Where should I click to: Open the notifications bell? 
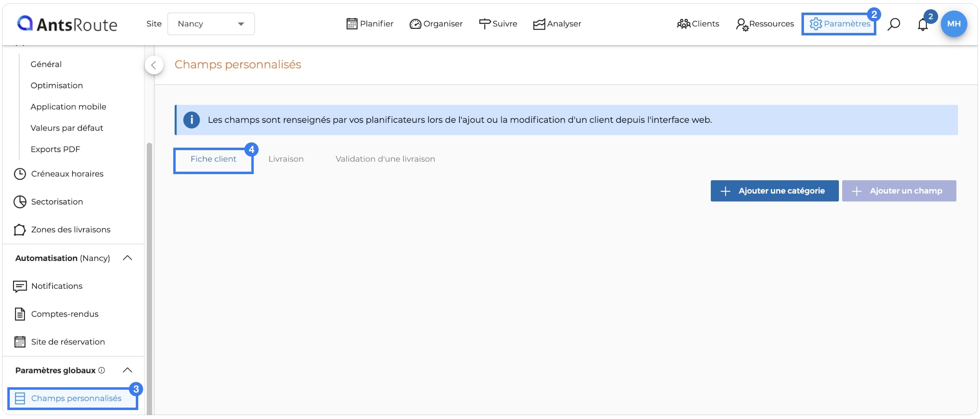[923, 24]
